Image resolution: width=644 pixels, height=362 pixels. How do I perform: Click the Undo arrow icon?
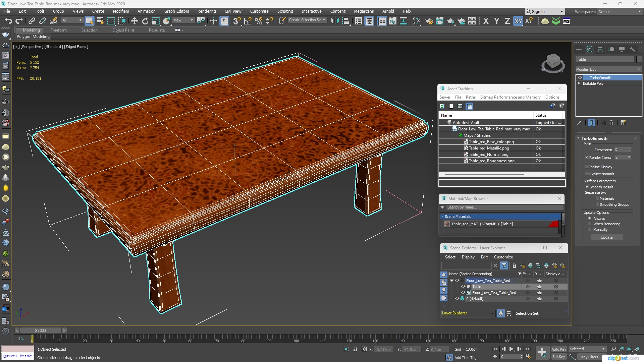8,21
